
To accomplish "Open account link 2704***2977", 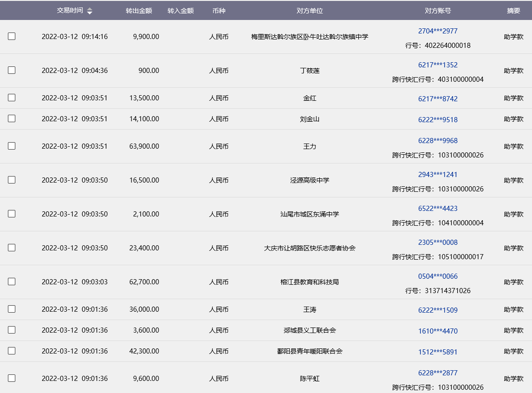I will click(438, 31).
